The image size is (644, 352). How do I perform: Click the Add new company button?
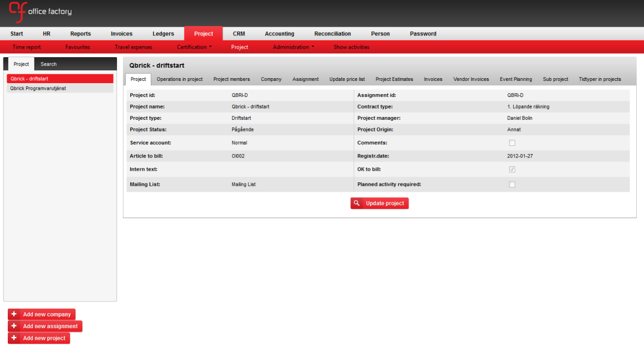point(42,314)
